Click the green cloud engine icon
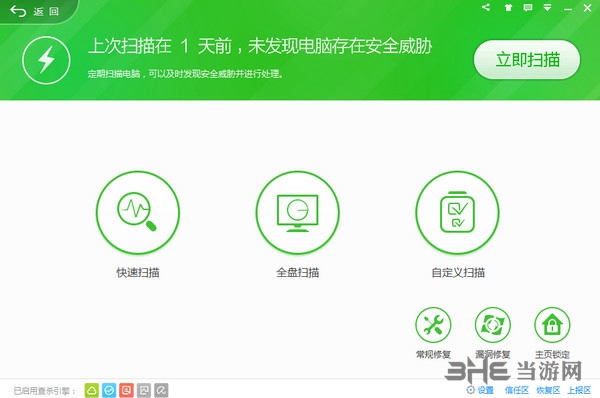 click(91, 390)
